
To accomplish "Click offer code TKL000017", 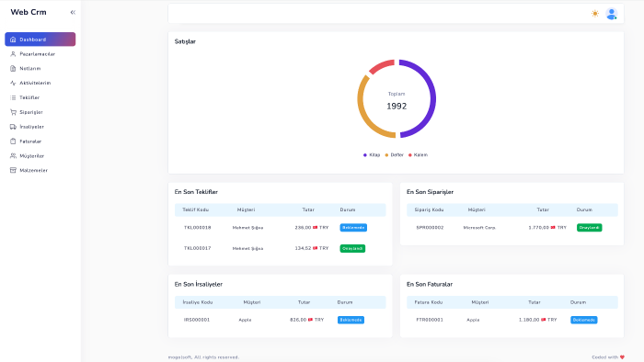I will tap(198, 248).
